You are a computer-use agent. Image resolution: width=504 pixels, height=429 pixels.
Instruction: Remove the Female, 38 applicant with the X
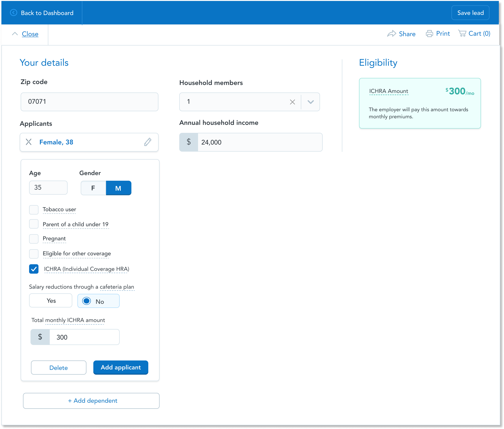coord(29,142)
